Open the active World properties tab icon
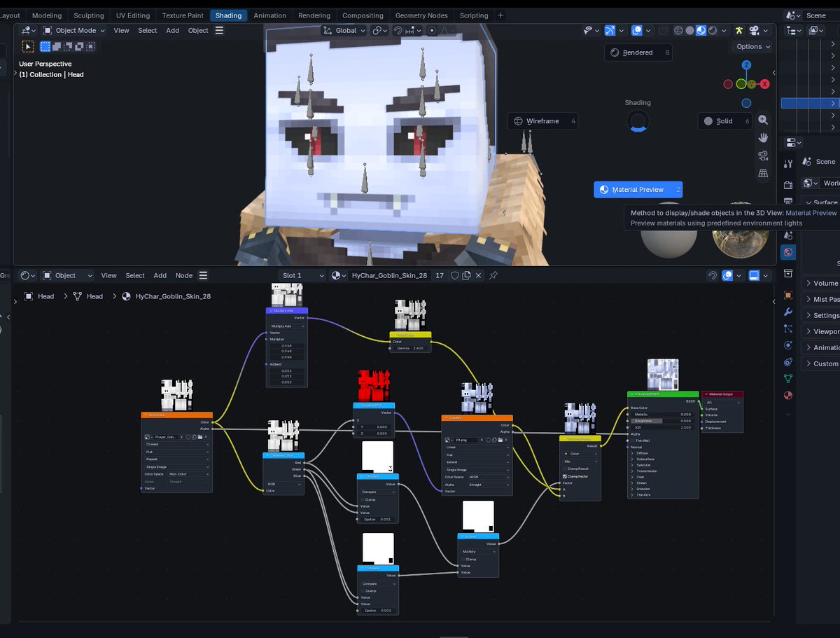The image size is (840, 638). pyautogui.click(x=788, y=252)
